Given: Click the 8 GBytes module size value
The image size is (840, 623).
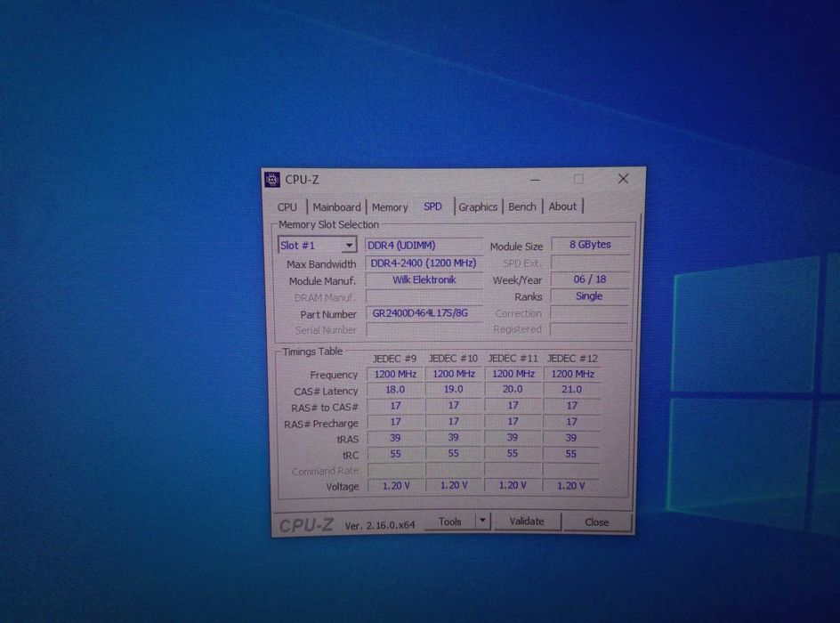Looking at the screenshot, I should pos(590,244).
